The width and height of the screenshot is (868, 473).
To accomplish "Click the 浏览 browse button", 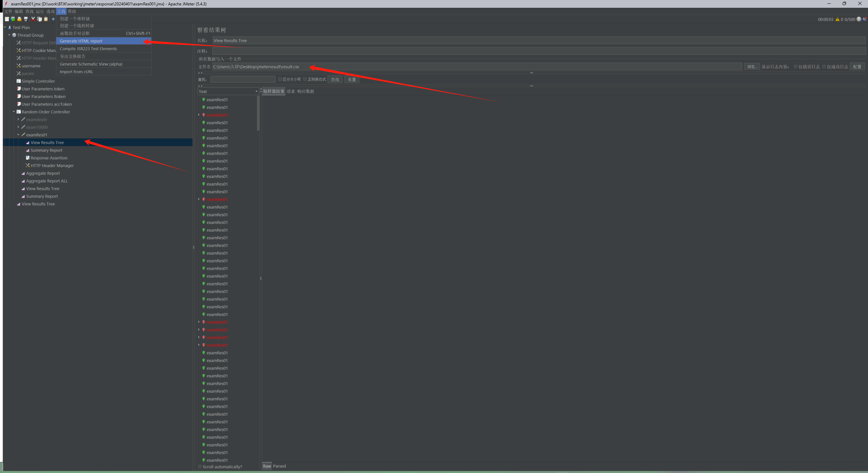I will (752, 67).
